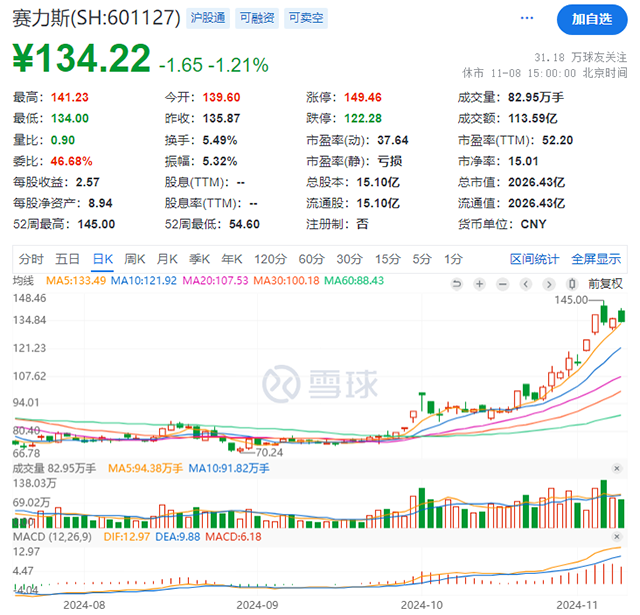Switch to the 120分 interval tab
The height and width of the screenshot is (615, 640).
(270, 259)
